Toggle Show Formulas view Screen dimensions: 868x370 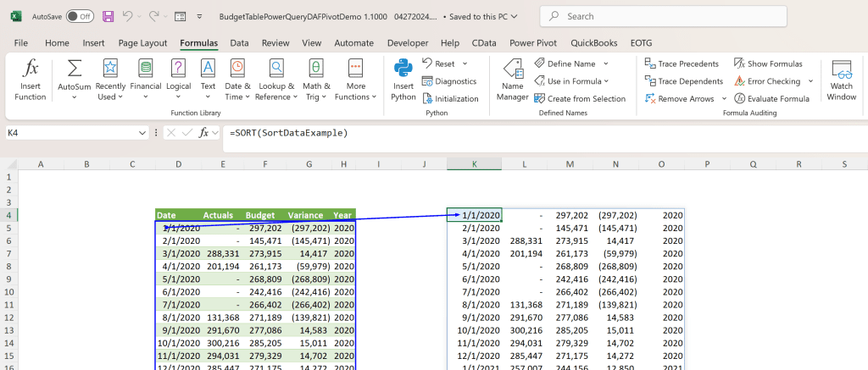768,64
